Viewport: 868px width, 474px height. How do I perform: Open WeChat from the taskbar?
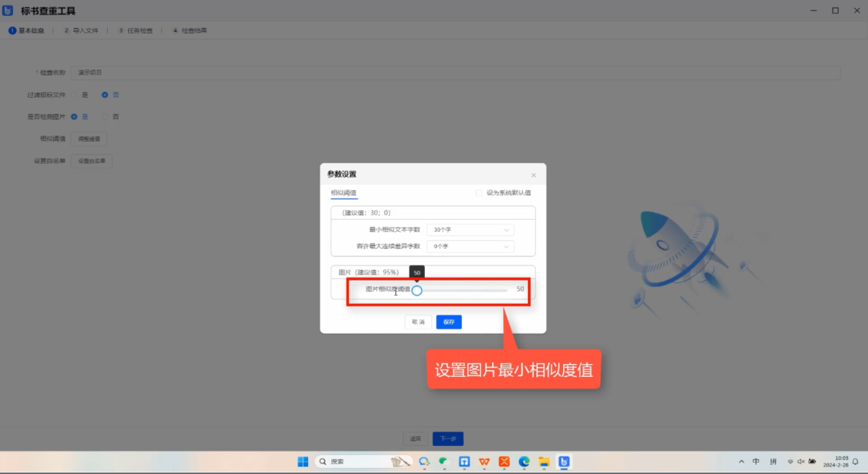pos(444,462)
